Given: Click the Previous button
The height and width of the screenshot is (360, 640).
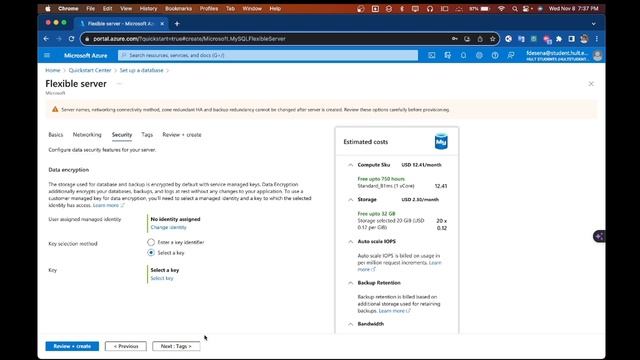Looking at the screenshot, I should 126,346.
